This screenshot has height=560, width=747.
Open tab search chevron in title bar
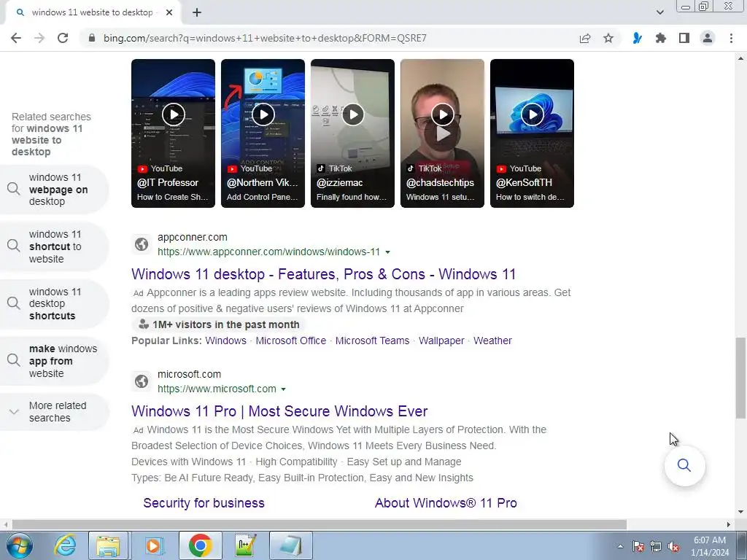[x=659, y=12]
